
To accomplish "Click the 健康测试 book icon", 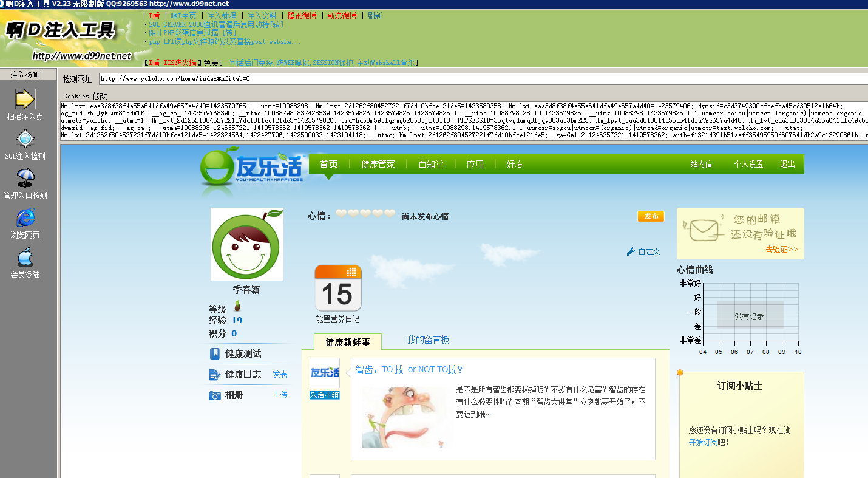I will pyautogui.click(x=215, y=353).
